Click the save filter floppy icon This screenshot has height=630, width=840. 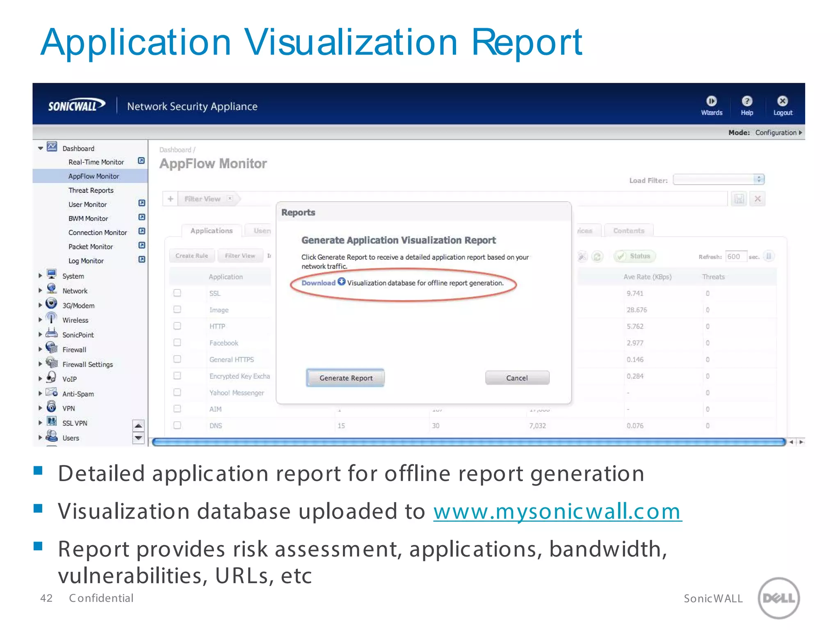(739, 199)
